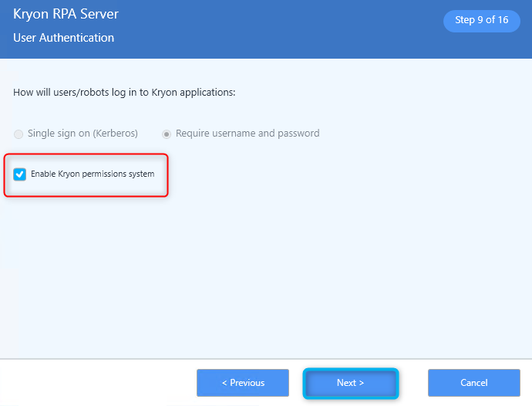Go back with the < Previous button
Screen dimensions: 532x406
(x=243, y=383)
